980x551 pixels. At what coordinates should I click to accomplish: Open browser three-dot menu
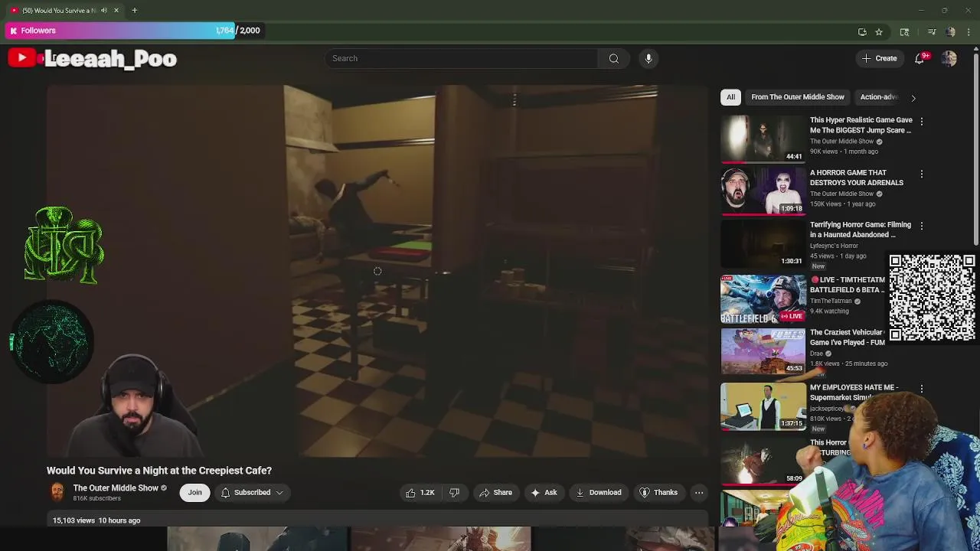(969, 31)
